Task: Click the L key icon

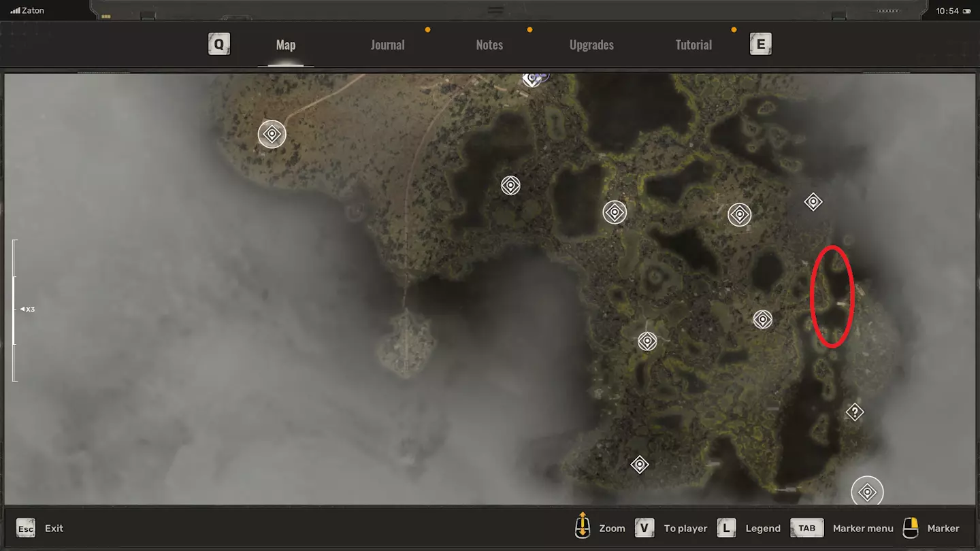Action: tap(726, 528)
